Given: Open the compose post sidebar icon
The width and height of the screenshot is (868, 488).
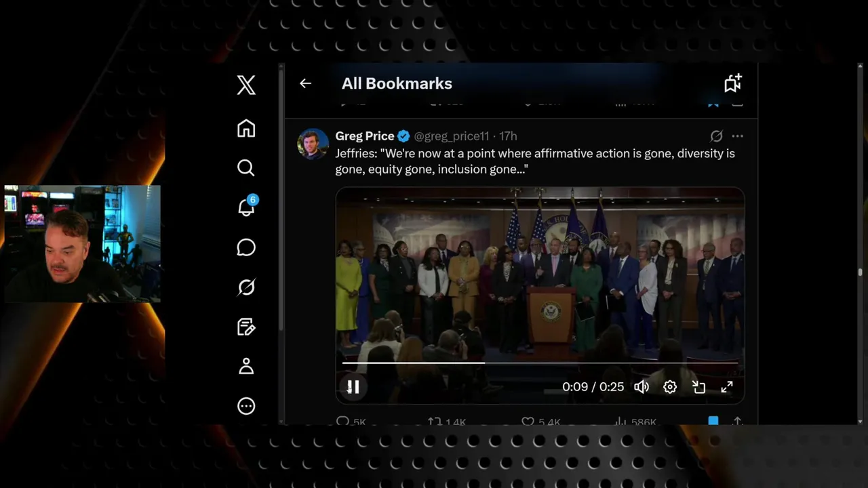Looking at the screenshot, I should (x=246, y=327).
